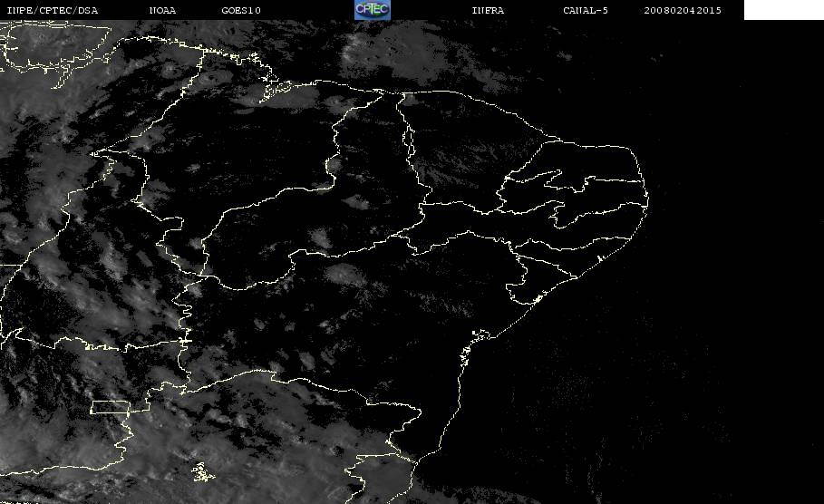Viewport: 824px width, 504px height.
Task: Click the rectangular Distrito Federal outline
Action: coord(110,407)
